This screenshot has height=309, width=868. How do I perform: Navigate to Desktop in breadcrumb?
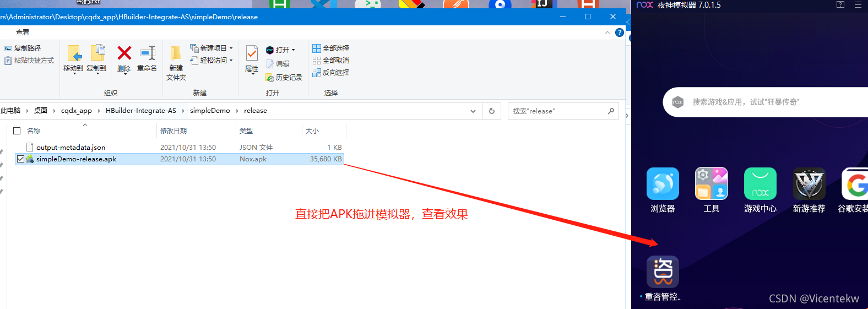(x=41, y=111)
